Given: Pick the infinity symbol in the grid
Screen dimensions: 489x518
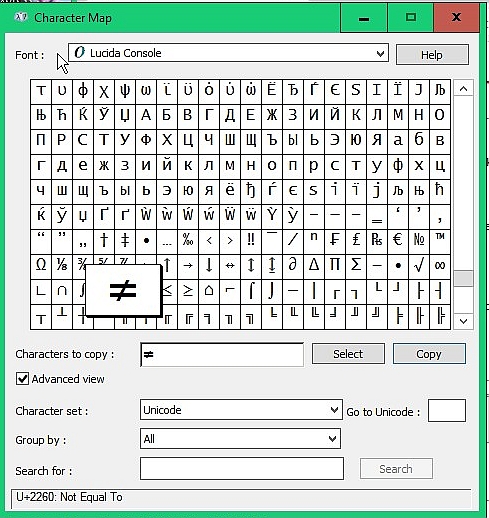Looking at the screenshot, I should pos(440,265).
